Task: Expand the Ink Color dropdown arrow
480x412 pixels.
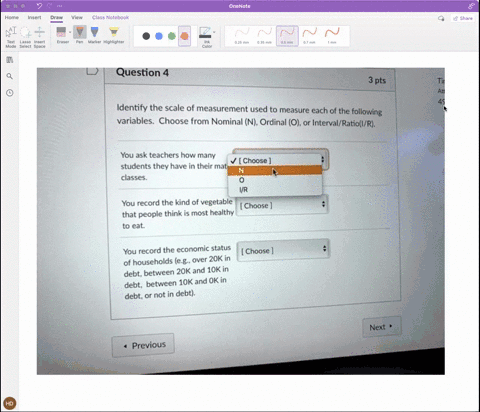Action: (214, 32)
